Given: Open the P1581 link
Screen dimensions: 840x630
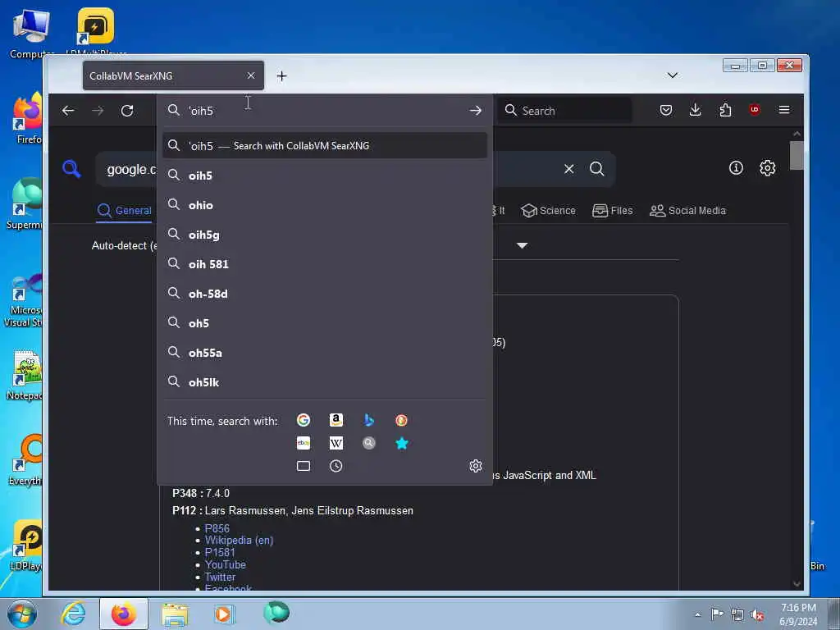Looking at the screenshot, I should pyautogui.click(x=220, y=552).
